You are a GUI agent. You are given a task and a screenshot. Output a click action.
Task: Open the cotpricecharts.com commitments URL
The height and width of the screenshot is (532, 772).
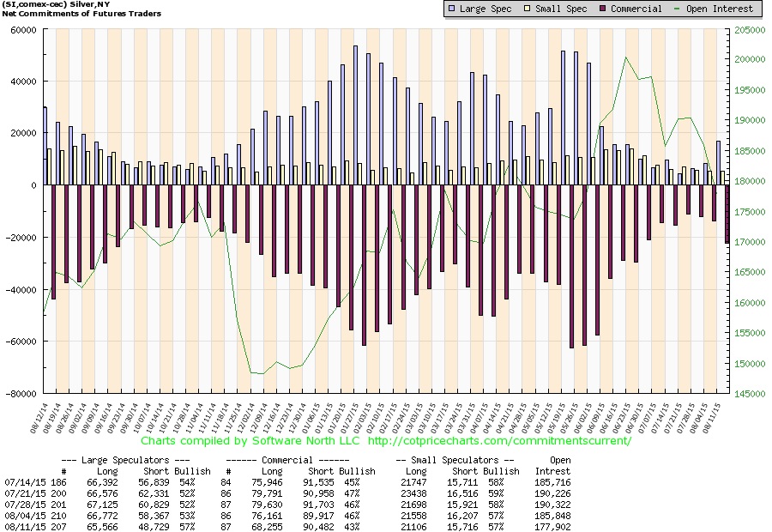point(499,441)
